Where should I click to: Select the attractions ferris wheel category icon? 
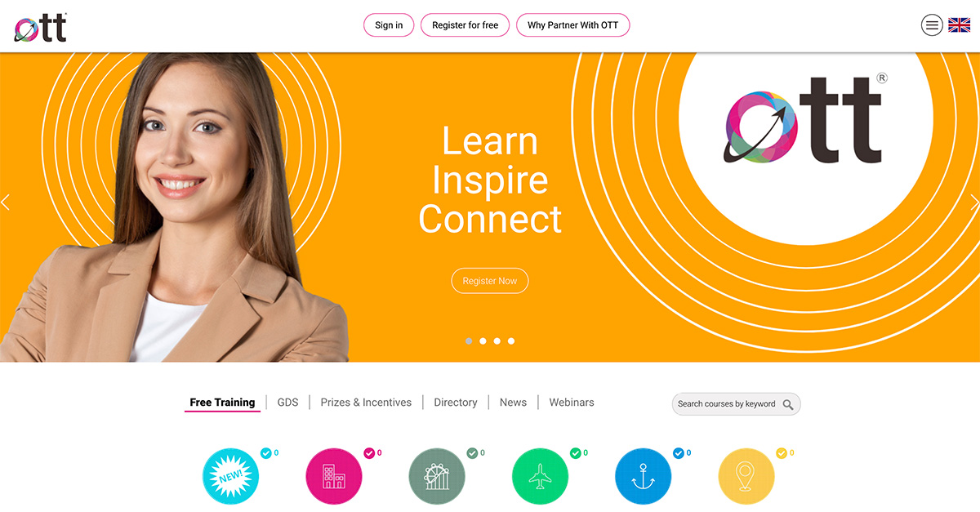coord(437,476)
